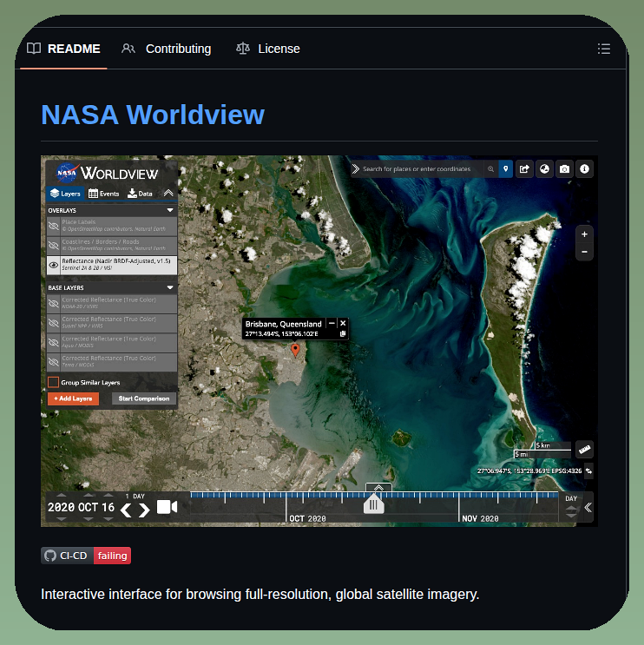Show the Suomi NPP VIIRS Corrected Reflectance layer
The height and width of the screenshot is (645, 644).
tap(54, 323)
